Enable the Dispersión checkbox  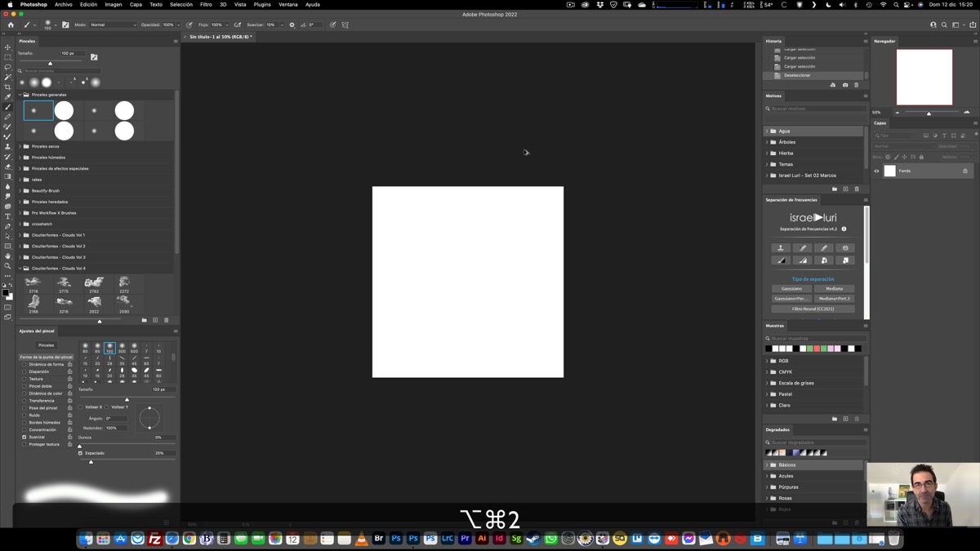coord(24,371)
